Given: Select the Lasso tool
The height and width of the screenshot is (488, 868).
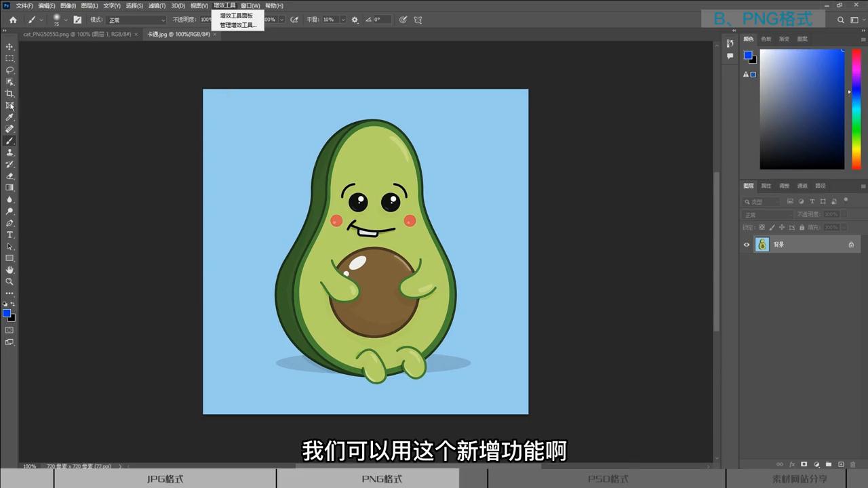Looking at the screenshot, I should tap(9, 70).
